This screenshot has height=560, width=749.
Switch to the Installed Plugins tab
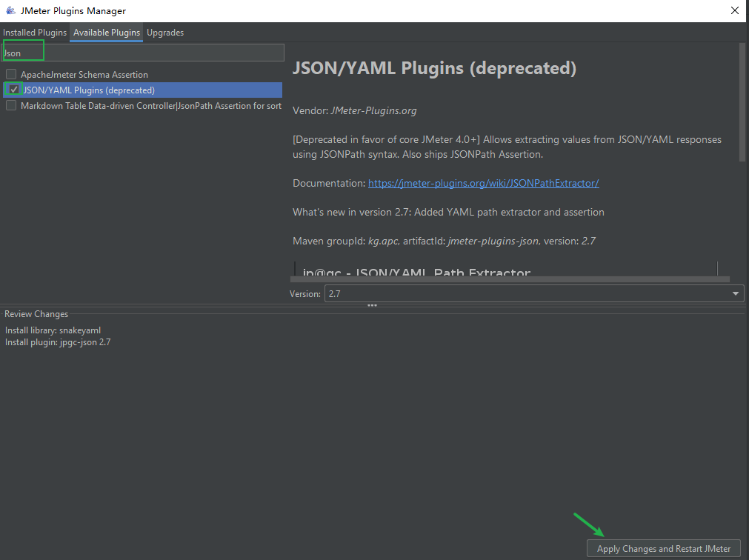pos(35,33)
